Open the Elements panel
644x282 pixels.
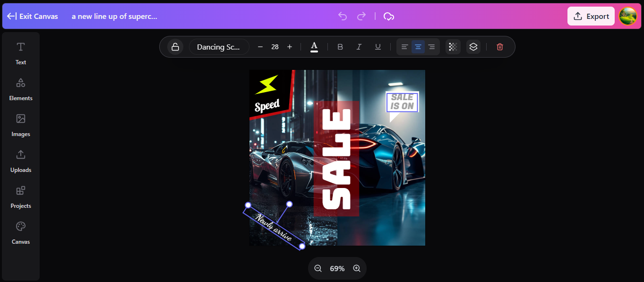21,89
